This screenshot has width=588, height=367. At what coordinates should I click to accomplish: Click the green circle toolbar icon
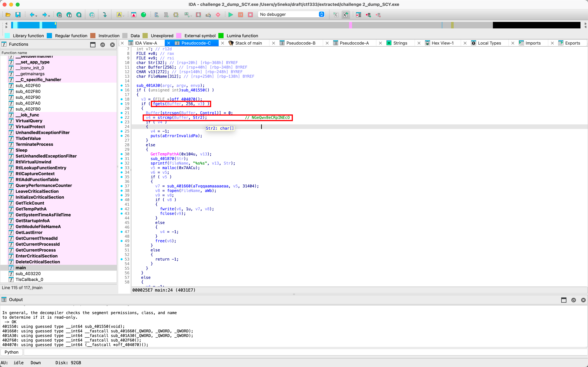(143, 15)
